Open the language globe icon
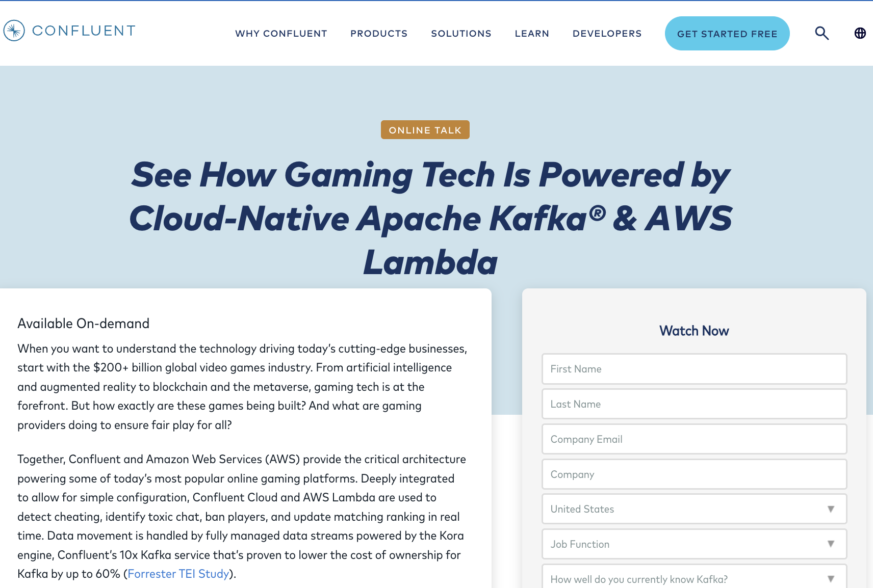The height and width of the screenshot is (588, 873). click(860, 33)
